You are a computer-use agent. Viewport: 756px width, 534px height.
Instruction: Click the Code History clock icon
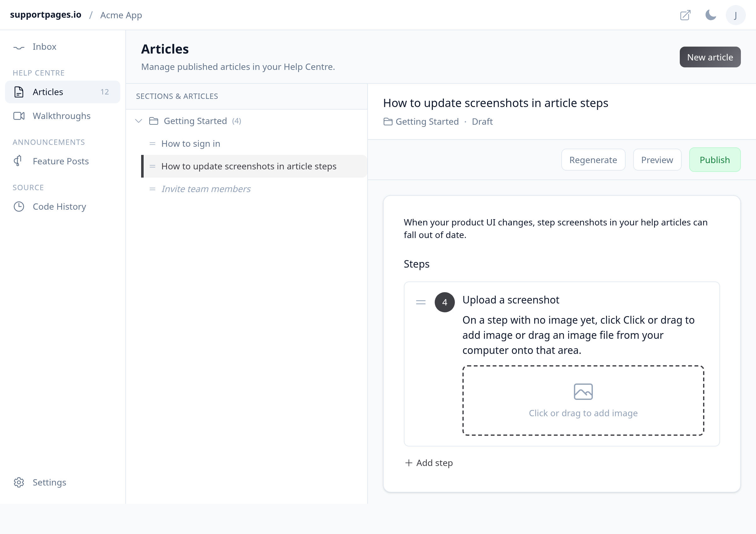click(x=19, y=207)
